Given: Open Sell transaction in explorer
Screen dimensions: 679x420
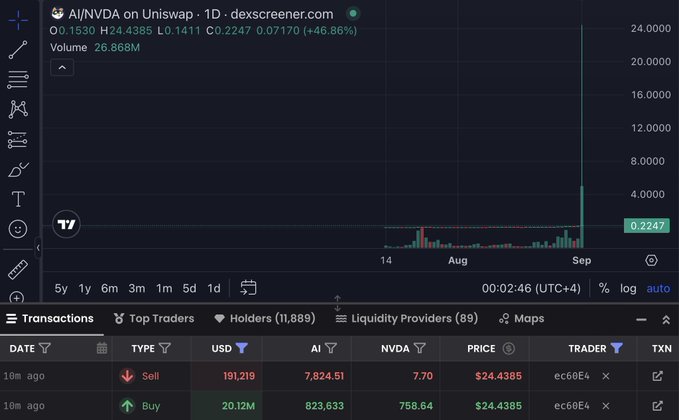Looking at the screenshot, I should pyautogui.click(x=657, y=376).
